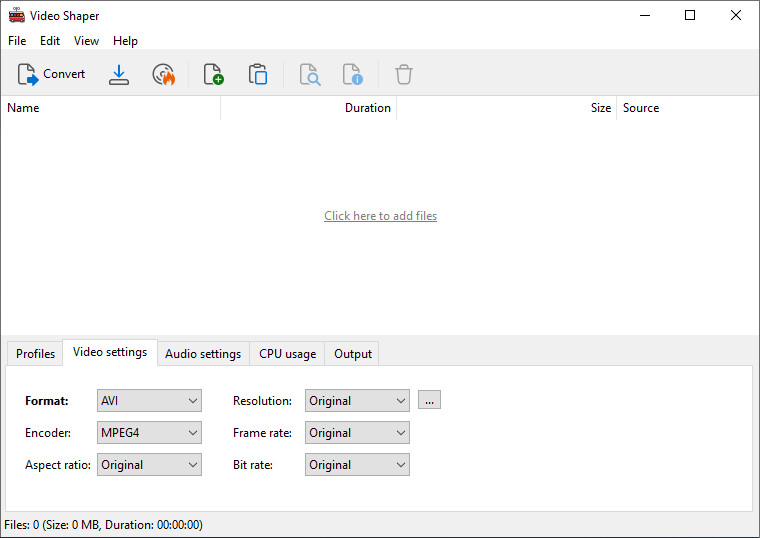Open the Edit menu
760x538 pixels.
pos(50,41)
